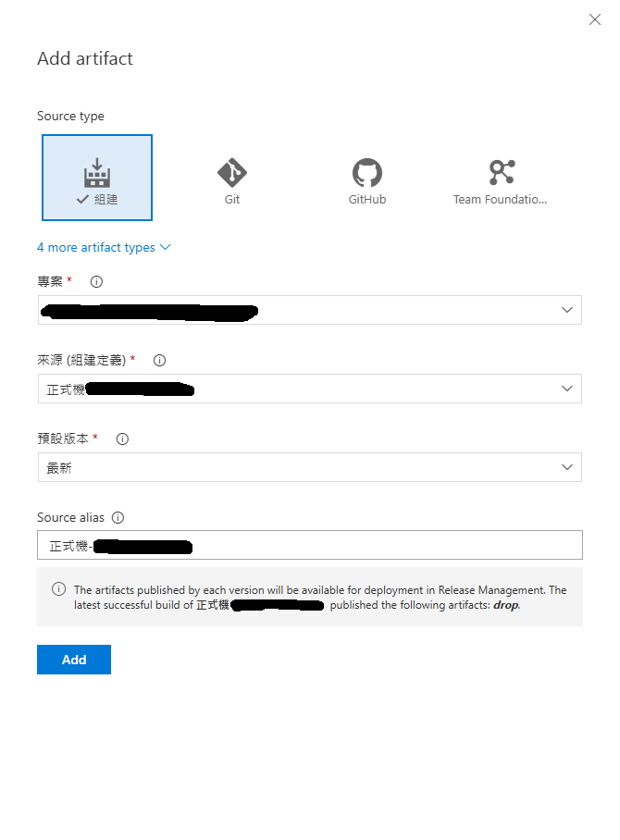
Task: Click the info icon beside Source alias
Action: click(x=118, y=518)
